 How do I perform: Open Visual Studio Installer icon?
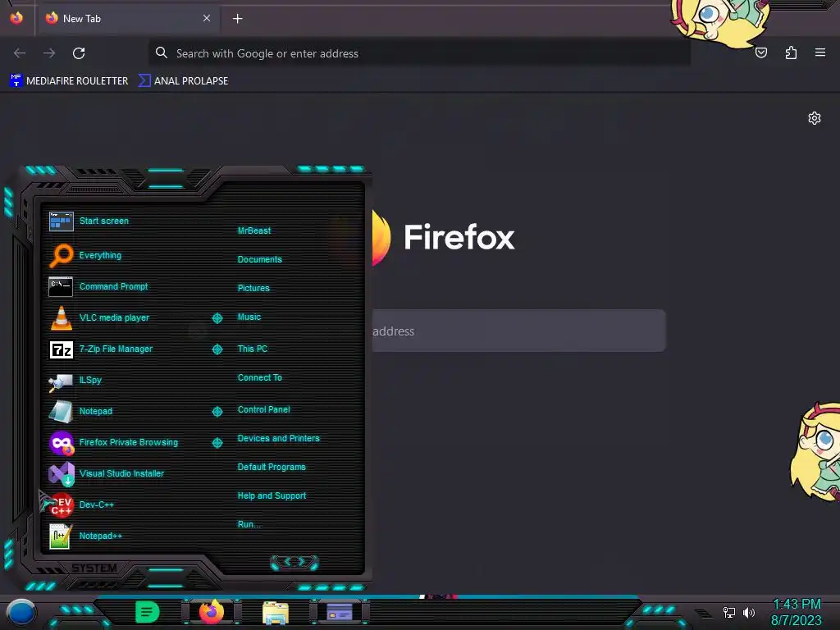coord(62,473)
